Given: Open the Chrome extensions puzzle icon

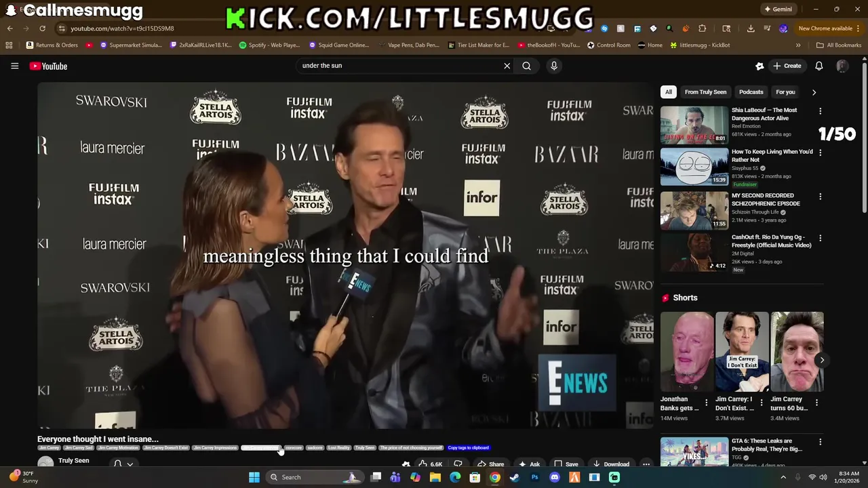Looking at the screenshot, I should [x=702, y=28].
